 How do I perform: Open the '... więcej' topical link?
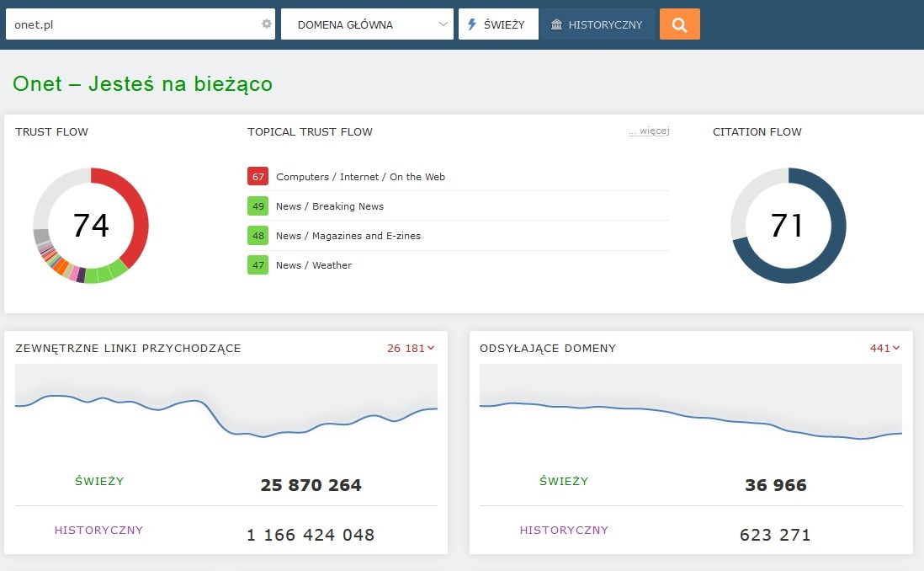(x=649, y=131)
